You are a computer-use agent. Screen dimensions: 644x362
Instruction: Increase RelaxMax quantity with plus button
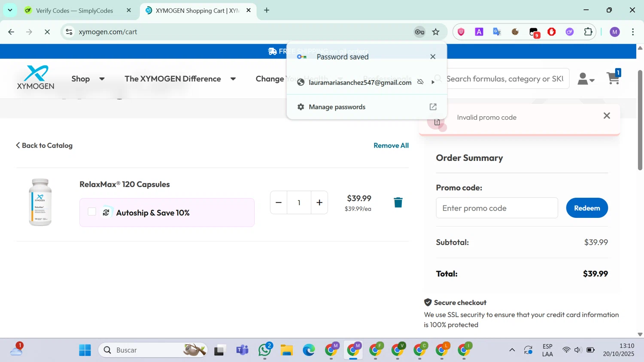319,202
